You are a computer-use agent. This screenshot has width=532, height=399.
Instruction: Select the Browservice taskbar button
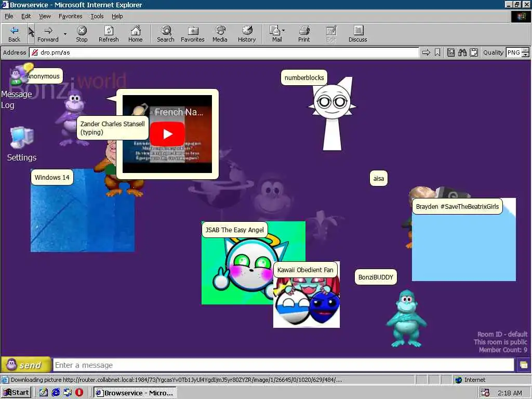click(135, 393)
